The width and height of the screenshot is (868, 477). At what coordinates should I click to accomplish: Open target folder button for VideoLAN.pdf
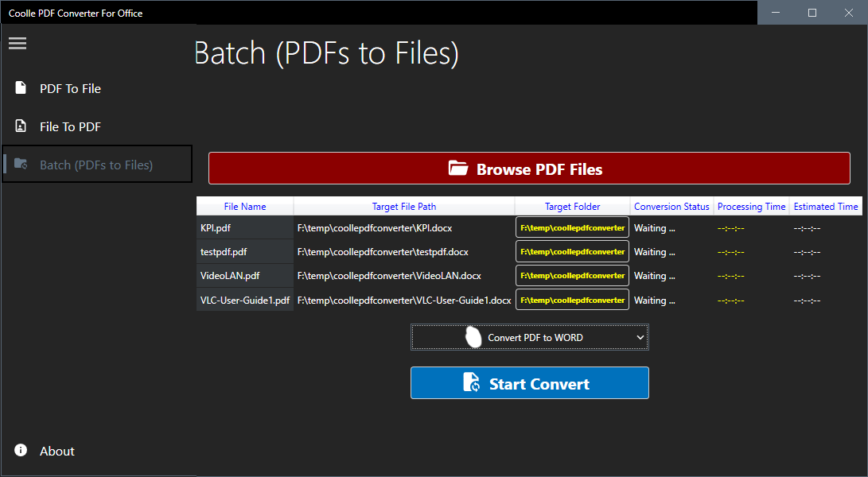tap(572, 275)
